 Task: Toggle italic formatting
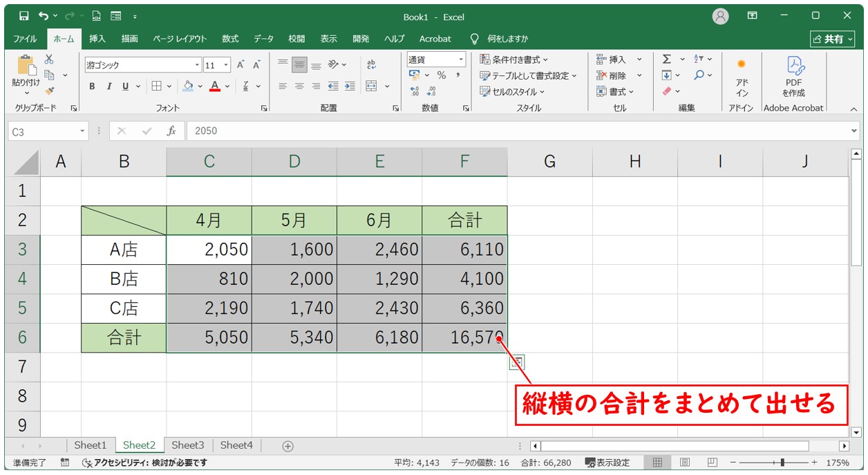108,86
